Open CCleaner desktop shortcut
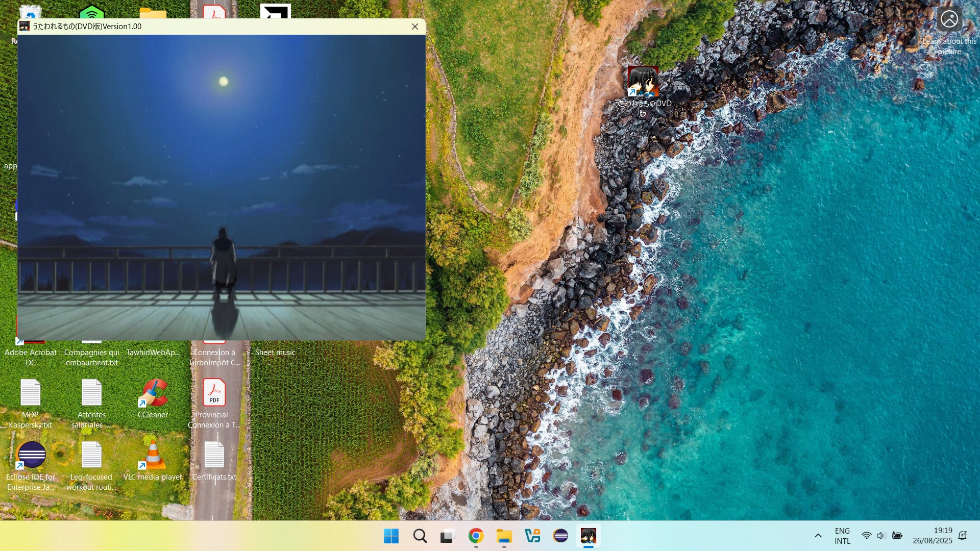Image resolution: width=980 pixels, height=551 pixels. tap(153, 393)
